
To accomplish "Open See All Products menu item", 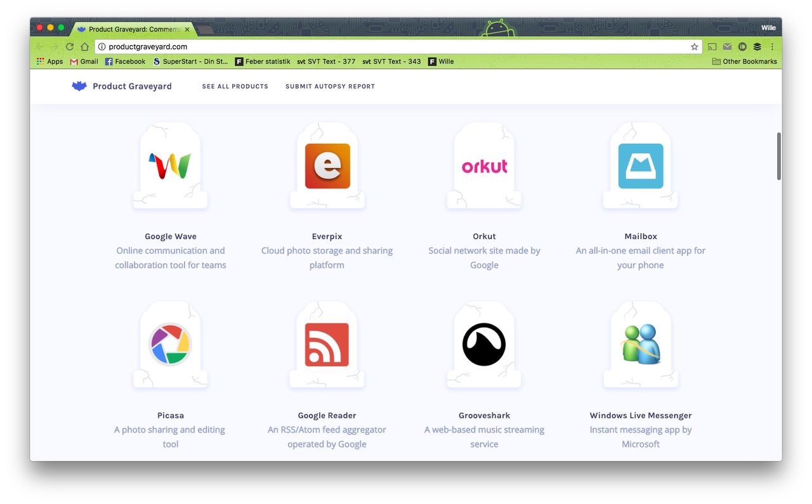I will [x=235, y=86].
